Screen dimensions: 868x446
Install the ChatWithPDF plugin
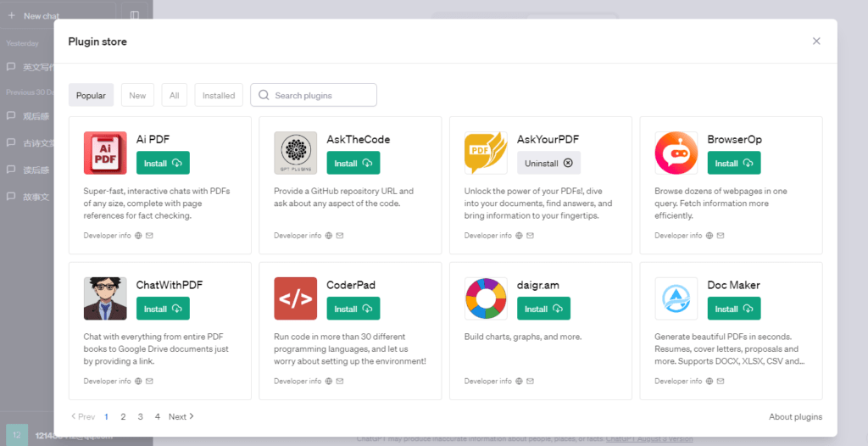[164, 309]
